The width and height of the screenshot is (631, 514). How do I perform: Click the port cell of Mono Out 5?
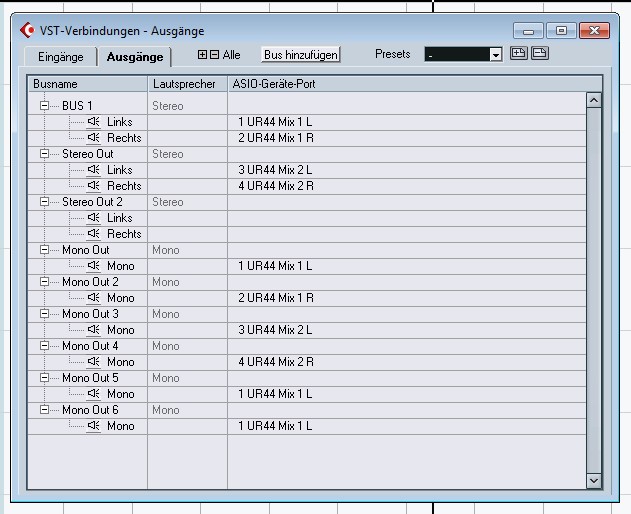point(407,394)
